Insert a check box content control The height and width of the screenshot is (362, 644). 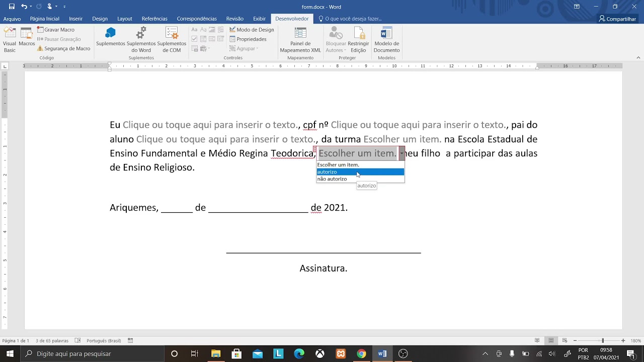(x=194, y=39)
